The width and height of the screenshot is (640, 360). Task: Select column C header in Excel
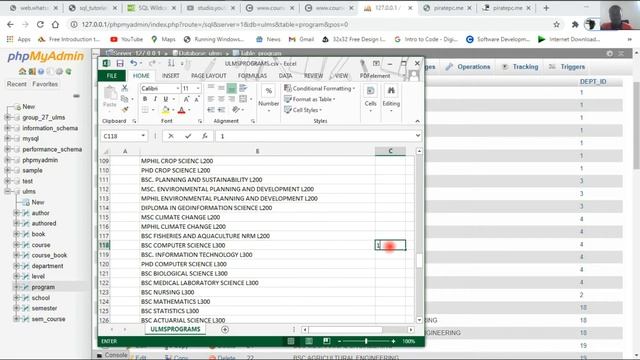[x=390, y=151]
